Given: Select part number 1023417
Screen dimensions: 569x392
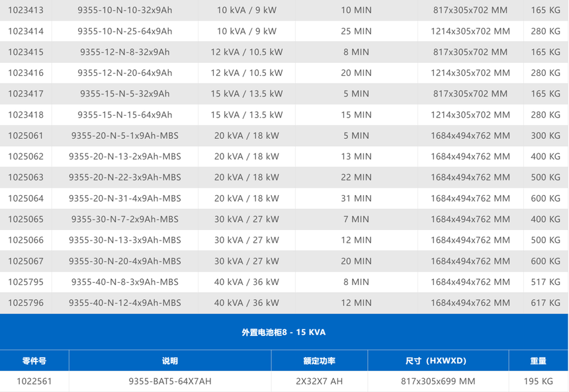Looking at the screenshot, I should pyautogui.click(x=26, y=94).
